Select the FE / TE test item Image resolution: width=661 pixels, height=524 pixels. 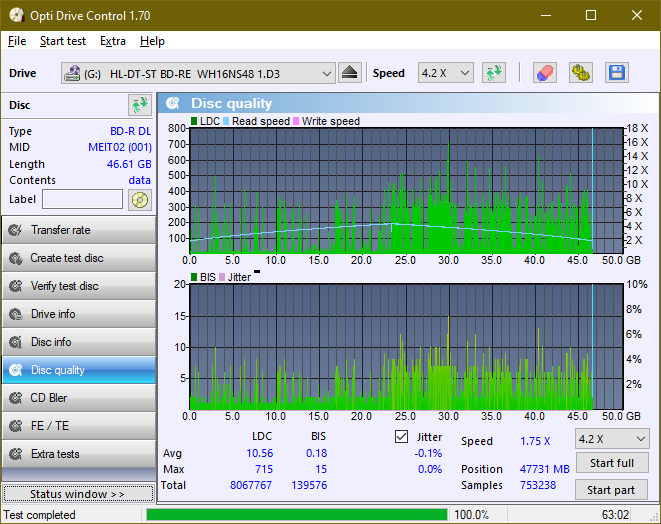(x=78, y=426)
